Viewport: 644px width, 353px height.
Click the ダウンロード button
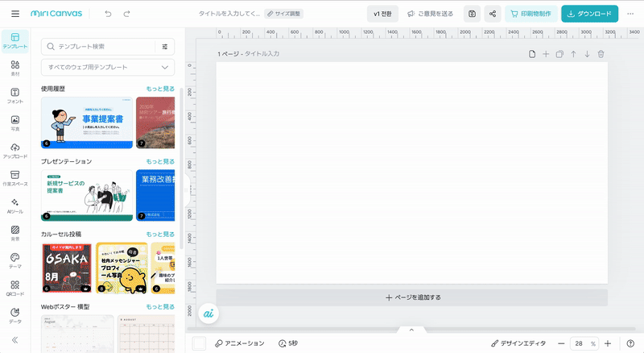(589, 14)
